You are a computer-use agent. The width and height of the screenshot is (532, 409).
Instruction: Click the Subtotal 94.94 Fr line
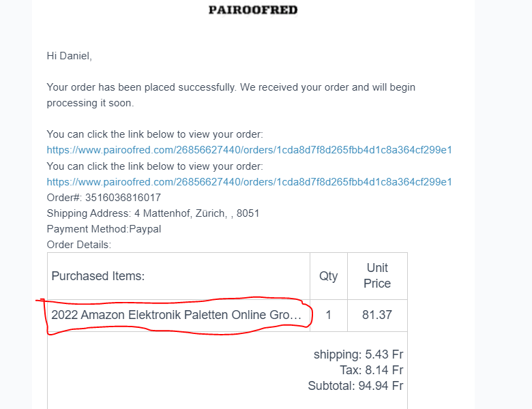click(x=355, y=386)
